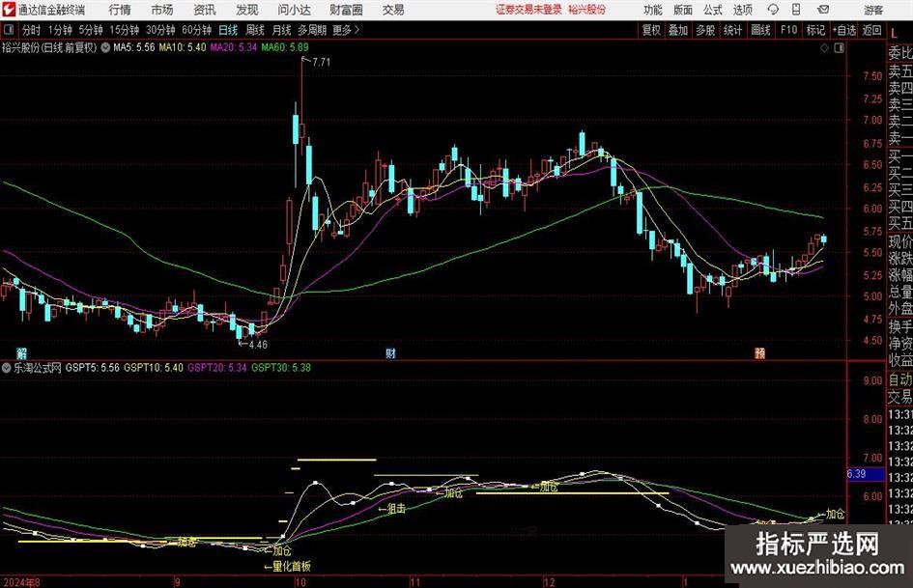The height and width of the screenshot is (588, 913).
Task: Click the small icon left of 分时
Action: pos(8,30)
